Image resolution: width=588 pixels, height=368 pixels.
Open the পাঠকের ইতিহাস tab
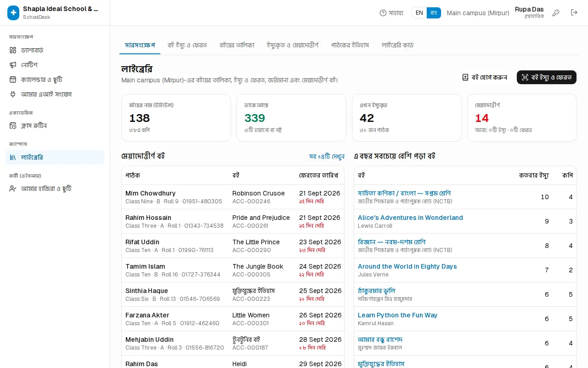pos(350,45)
